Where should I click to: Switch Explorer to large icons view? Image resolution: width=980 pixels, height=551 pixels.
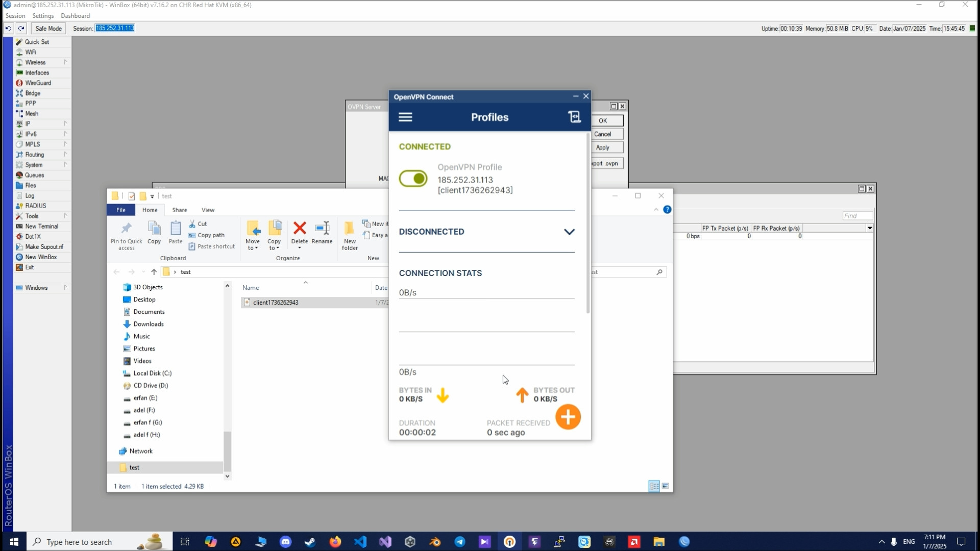click(665, 486)
